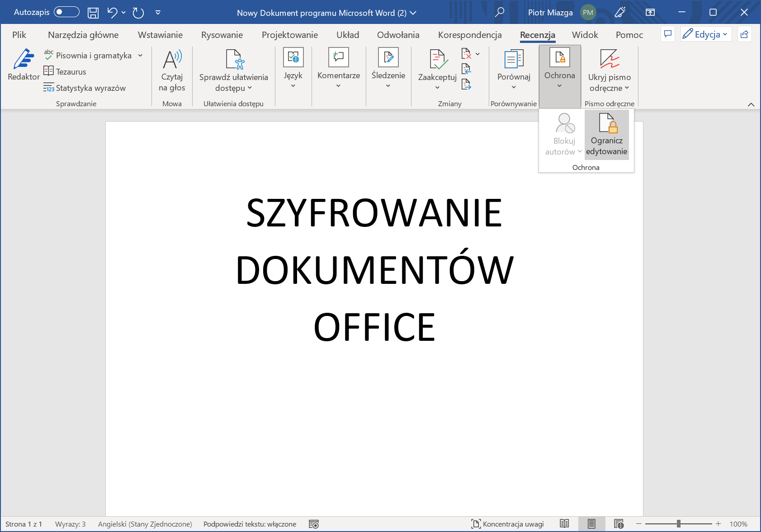Open the Edycja mode dropdown

(x=706, y=34)
